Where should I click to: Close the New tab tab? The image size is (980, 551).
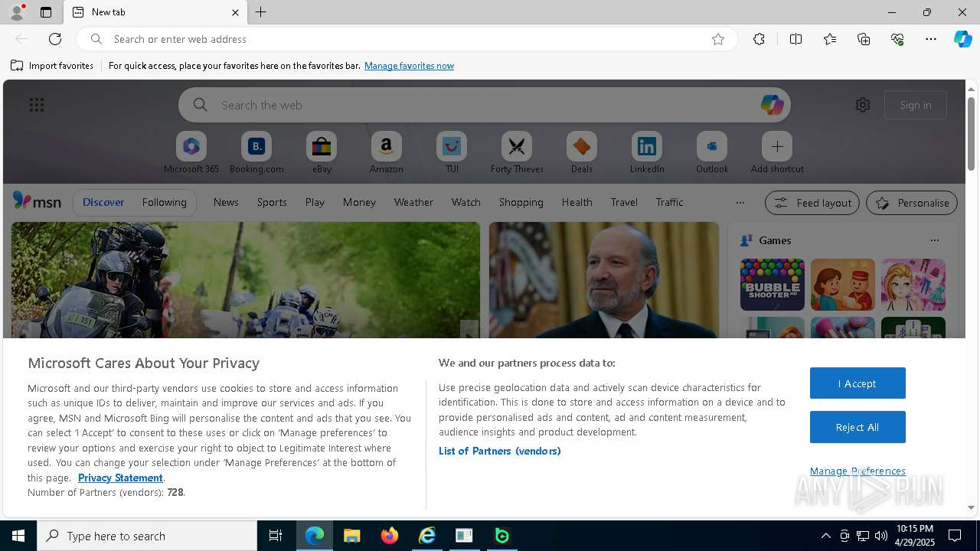point(235,12)
